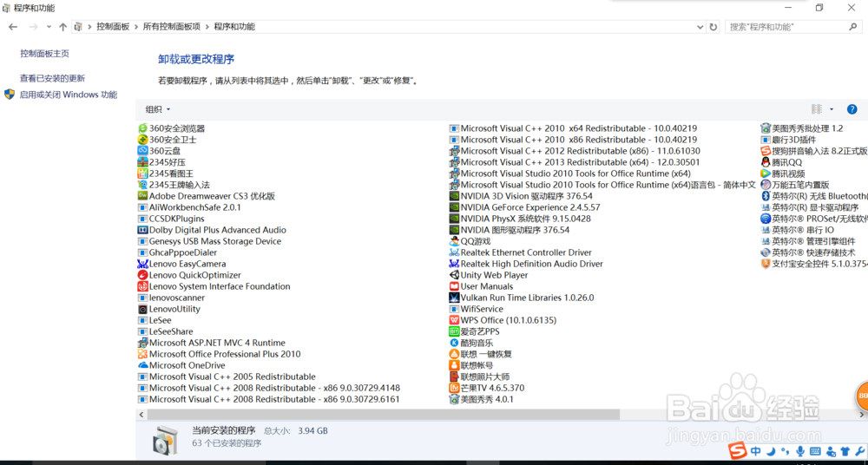The width and height of the screenshot is (868, 465).
Task: Open recent locations dropdown next to forward
Action: 49,27
